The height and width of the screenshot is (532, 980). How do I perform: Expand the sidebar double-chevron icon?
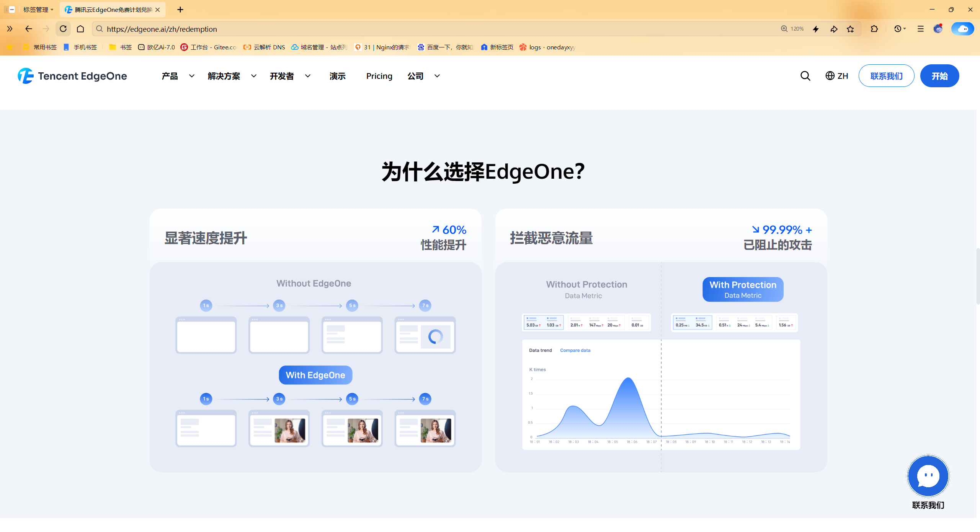click(10, 29)
